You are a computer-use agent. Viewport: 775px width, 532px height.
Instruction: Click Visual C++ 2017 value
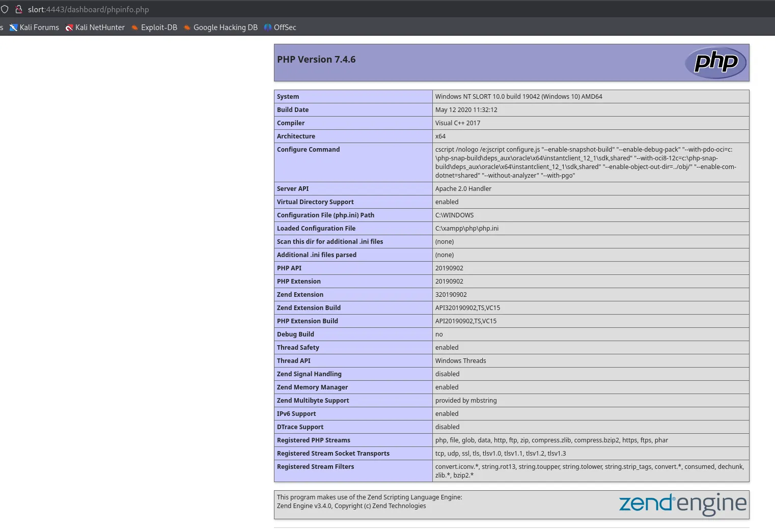tap(458, 123)
